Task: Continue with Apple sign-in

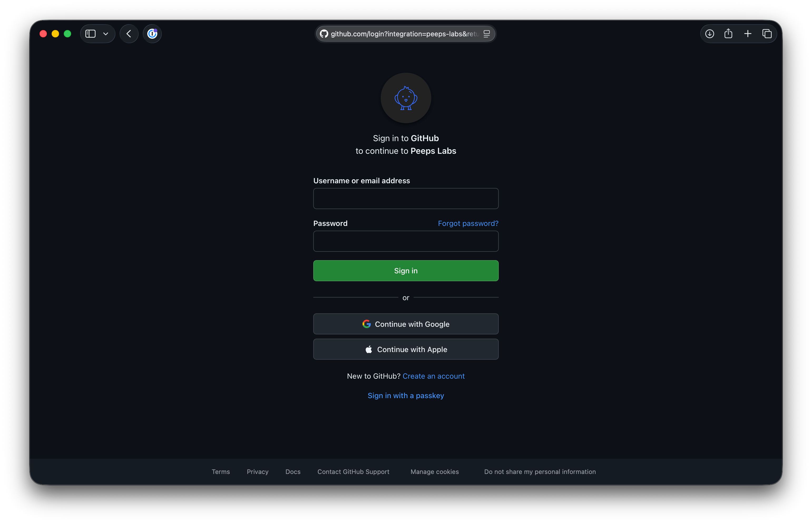Action: click(x=406, y=349)
